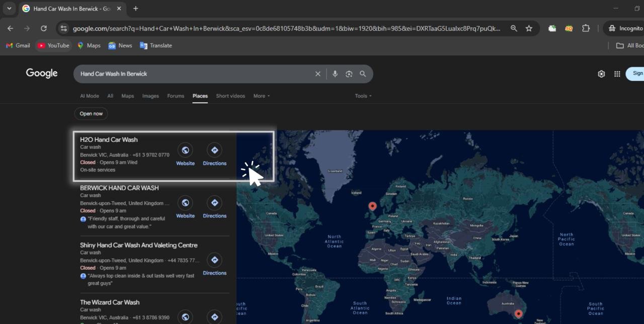Open Google Lens image search icon

[349, 74]
